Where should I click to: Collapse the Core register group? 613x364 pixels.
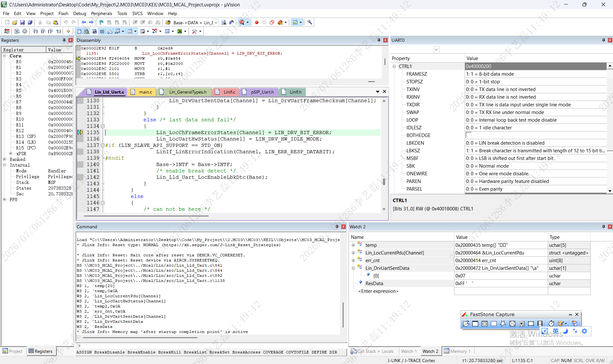point(4,56)
